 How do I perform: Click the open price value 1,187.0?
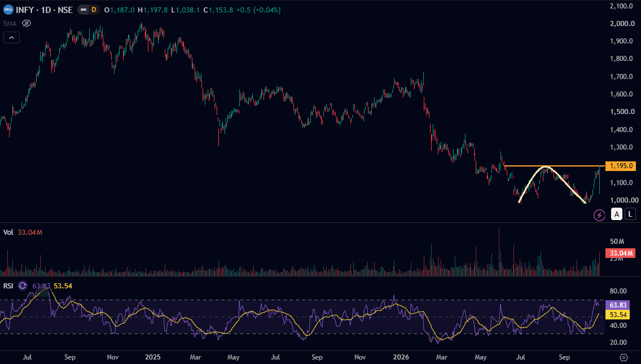(x=122, y=10)
